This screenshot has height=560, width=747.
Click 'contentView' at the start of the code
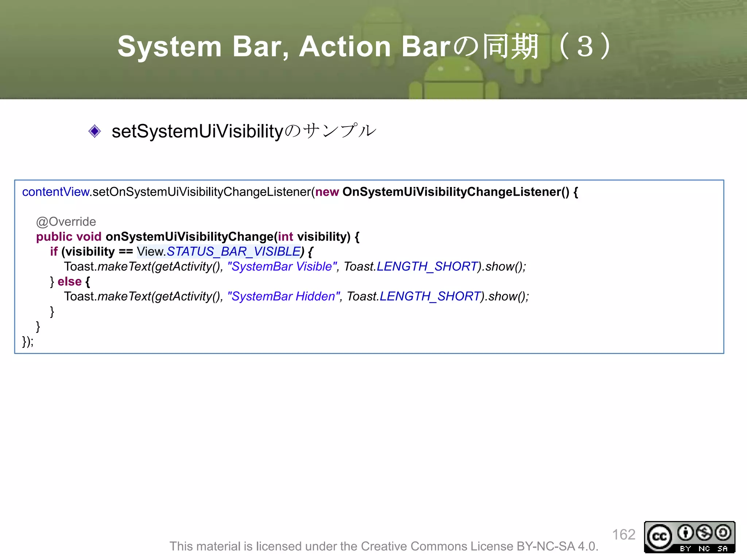(56, 192)
